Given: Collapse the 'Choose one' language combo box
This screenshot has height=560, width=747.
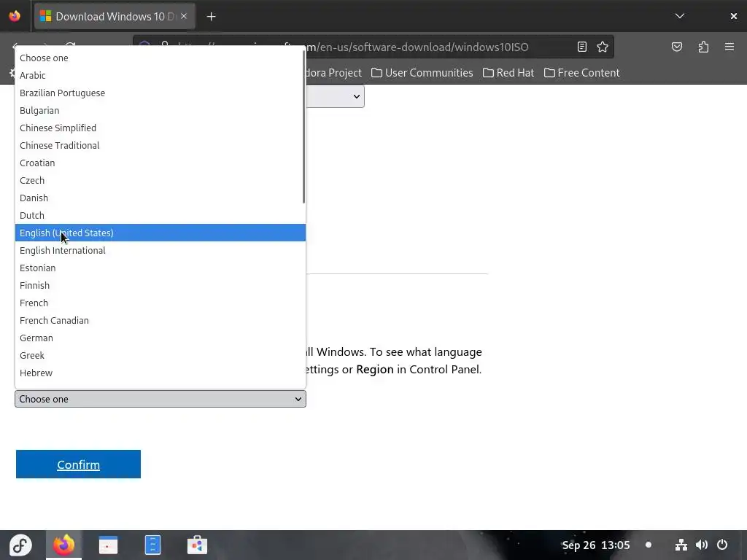Looking at the screenshot, I should click(x=160, y=399).
